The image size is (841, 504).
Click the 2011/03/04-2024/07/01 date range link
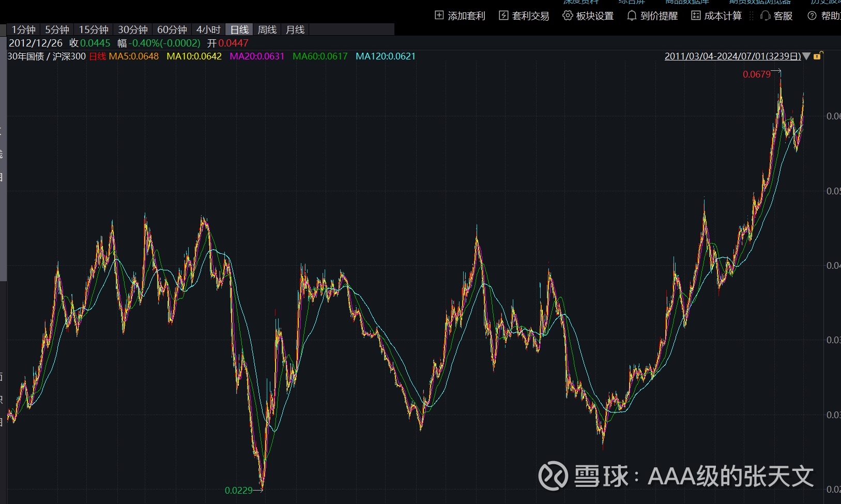[732, 56]
